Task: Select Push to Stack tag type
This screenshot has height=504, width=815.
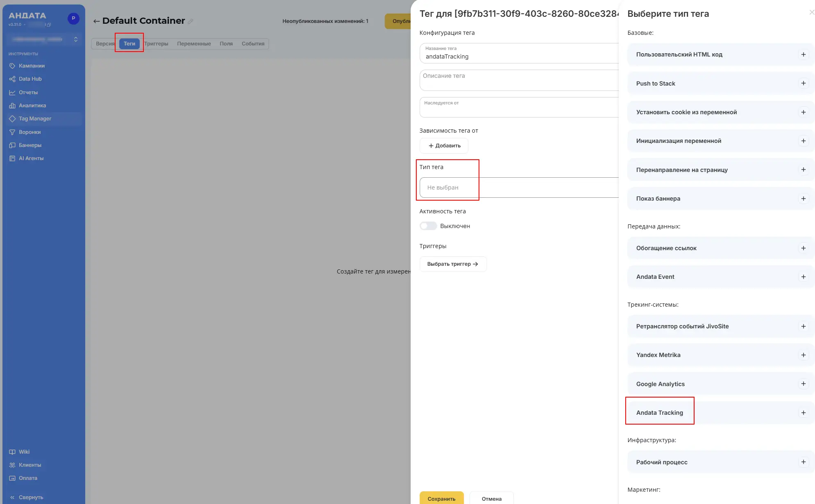Action: 721,84
